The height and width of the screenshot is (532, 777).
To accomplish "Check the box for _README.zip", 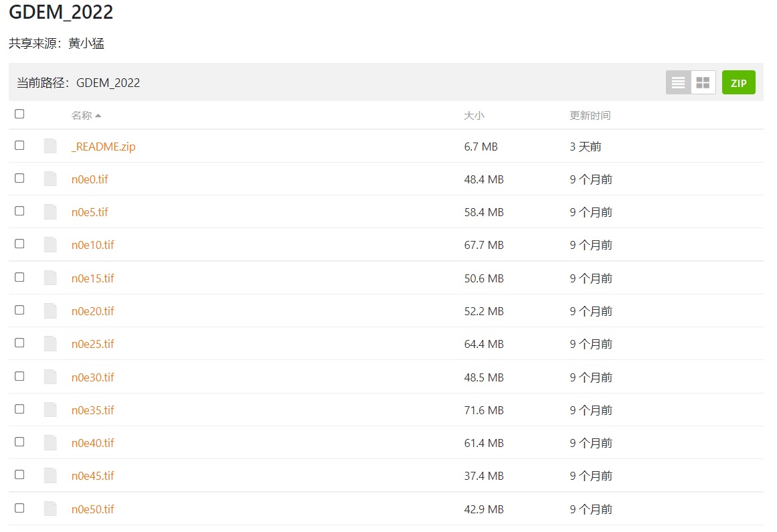I will (x=19, y=145).
